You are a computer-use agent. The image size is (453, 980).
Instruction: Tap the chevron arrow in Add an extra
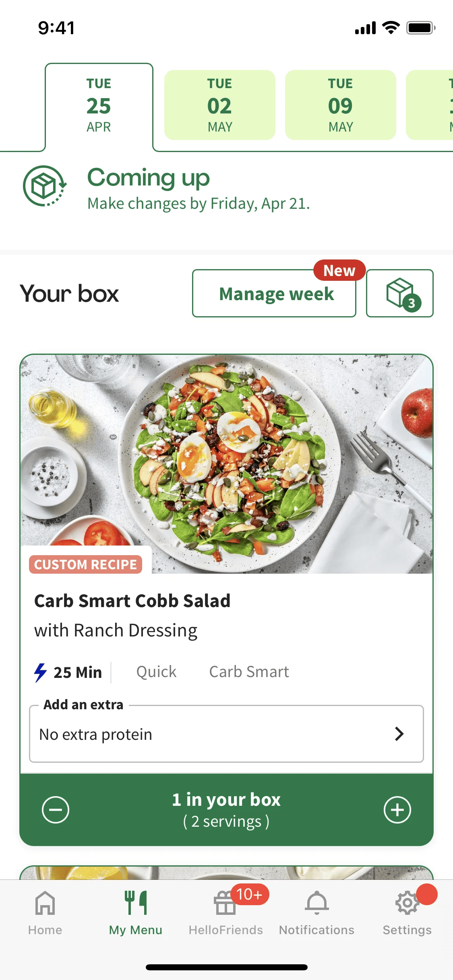[399, 734]
